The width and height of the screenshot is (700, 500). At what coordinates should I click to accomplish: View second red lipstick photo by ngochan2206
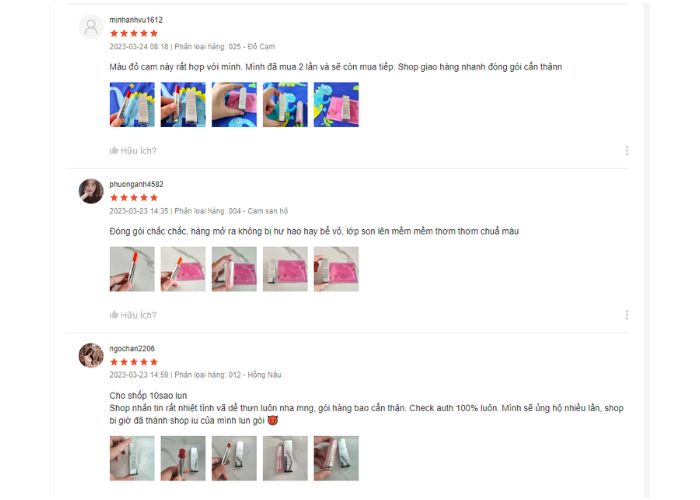[x=183, y=458]
